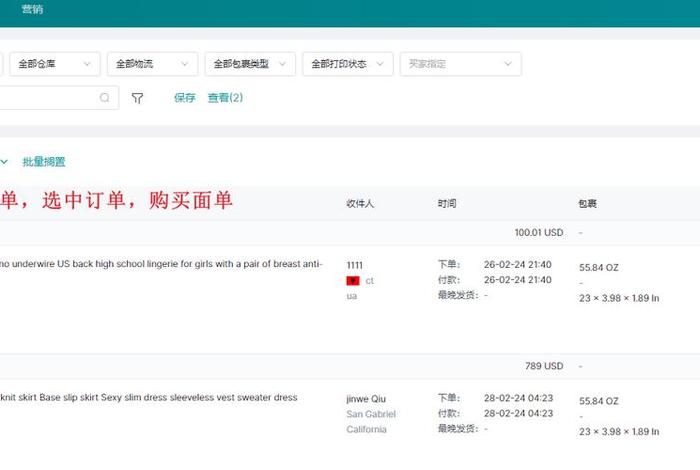Open the 全部包裹类型 package type dropdown

pyautogui.click(x=250, y=64)
